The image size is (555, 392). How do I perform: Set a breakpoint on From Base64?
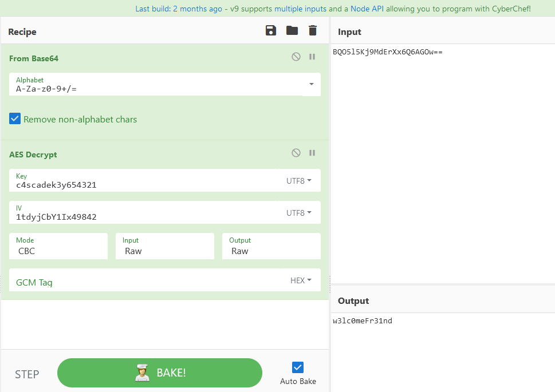coord(312,56)
